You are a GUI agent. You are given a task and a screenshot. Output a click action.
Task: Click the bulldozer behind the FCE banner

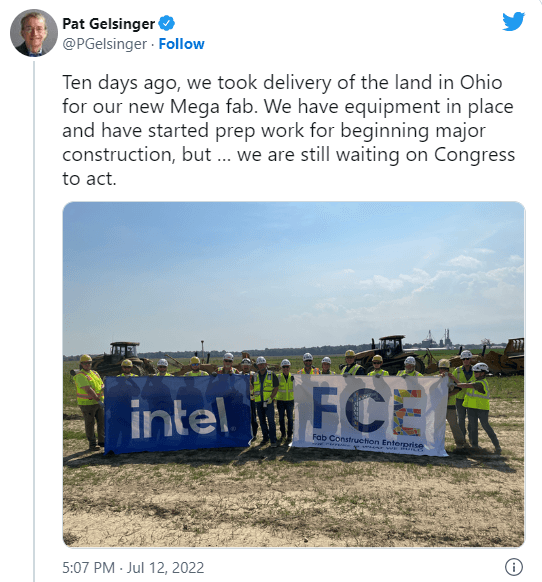click(390, 352)
